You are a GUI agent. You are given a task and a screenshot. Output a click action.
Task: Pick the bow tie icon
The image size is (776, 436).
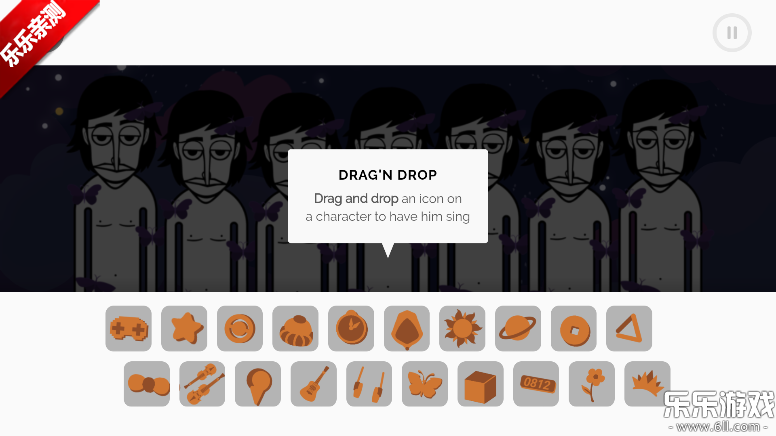[147, 384]
